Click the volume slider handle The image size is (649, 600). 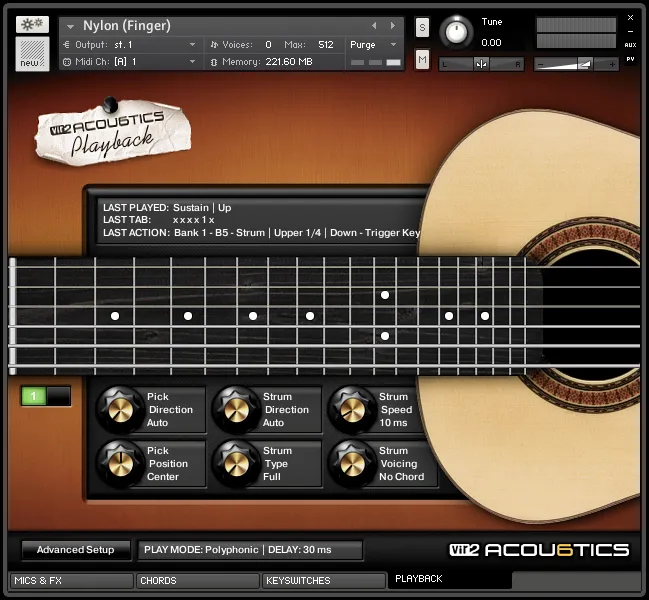tap(584, 64)
